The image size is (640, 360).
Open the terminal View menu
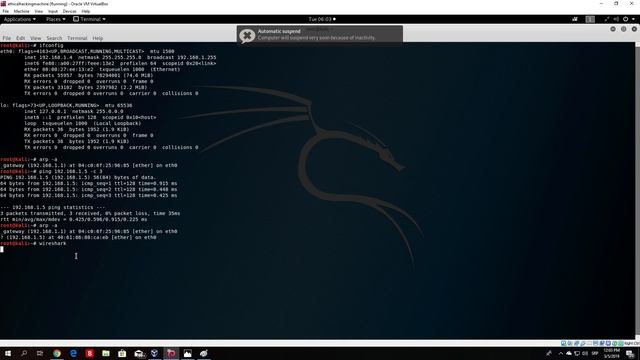36,38
